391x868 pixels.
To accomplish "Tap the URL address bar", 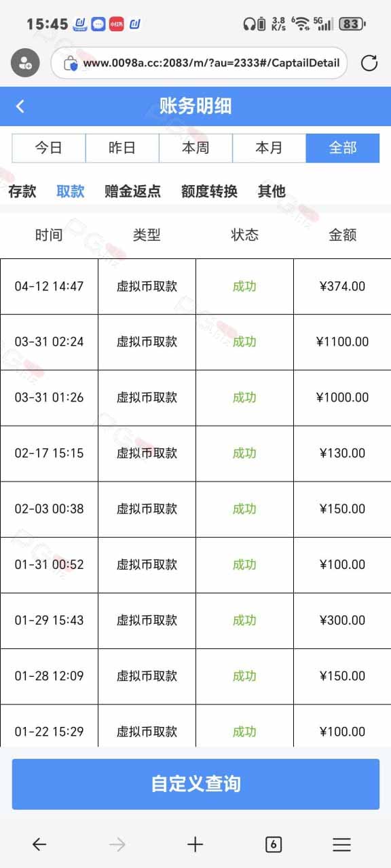I will click(x=199, y=63).
